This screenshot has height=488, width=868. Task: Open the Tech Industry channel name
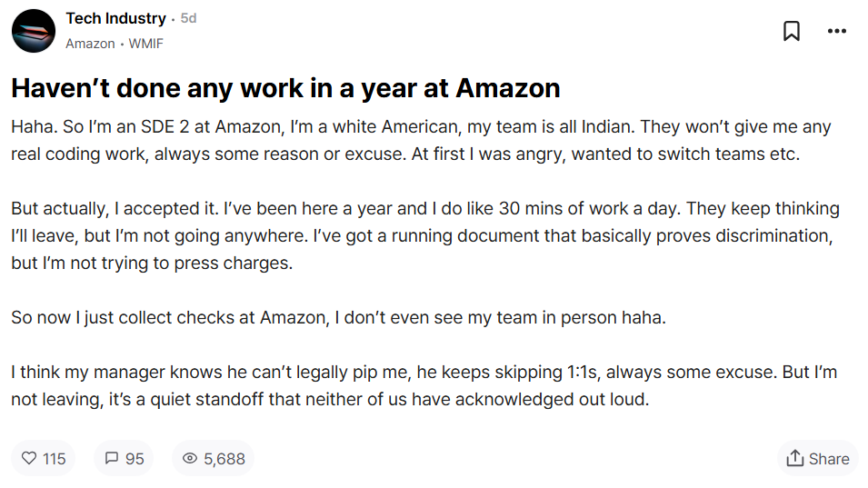(x=115, y=18)
